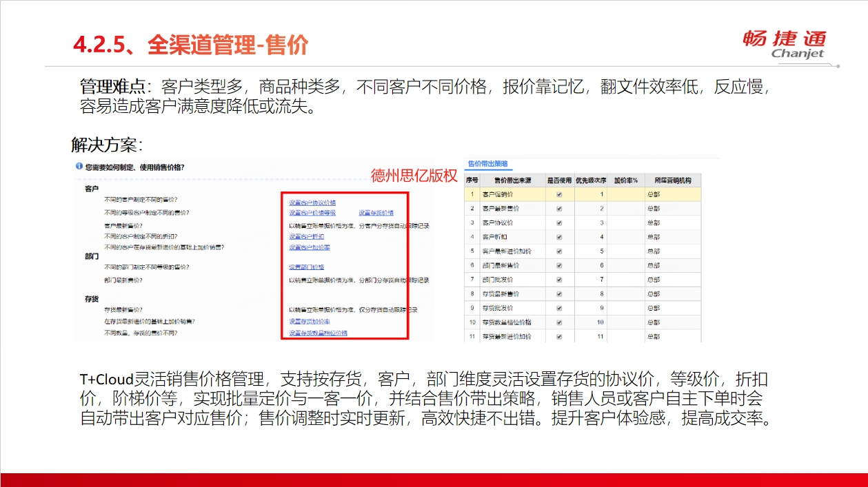Uncheck 是否使用 for 客户最新售价
Image resolution: width=868 pixels, height=487 pixels.
(x=559, y=208)
